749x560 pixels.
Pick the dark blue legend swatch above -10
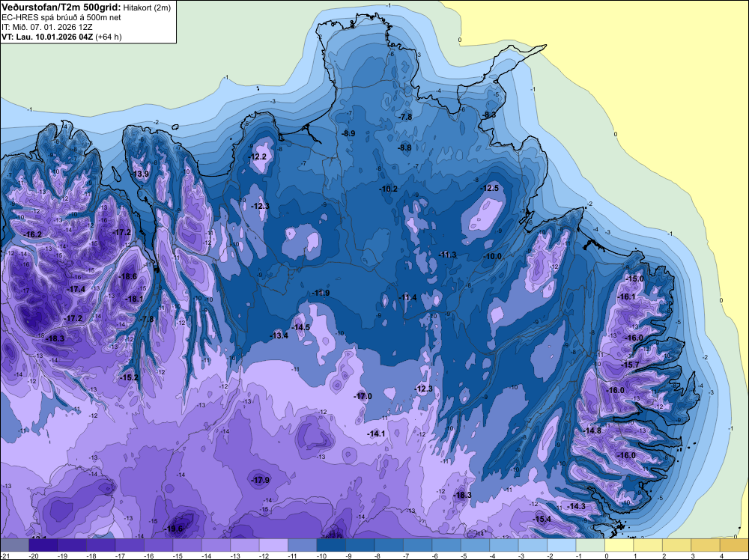pyautogui.click(x=331, y=546)
